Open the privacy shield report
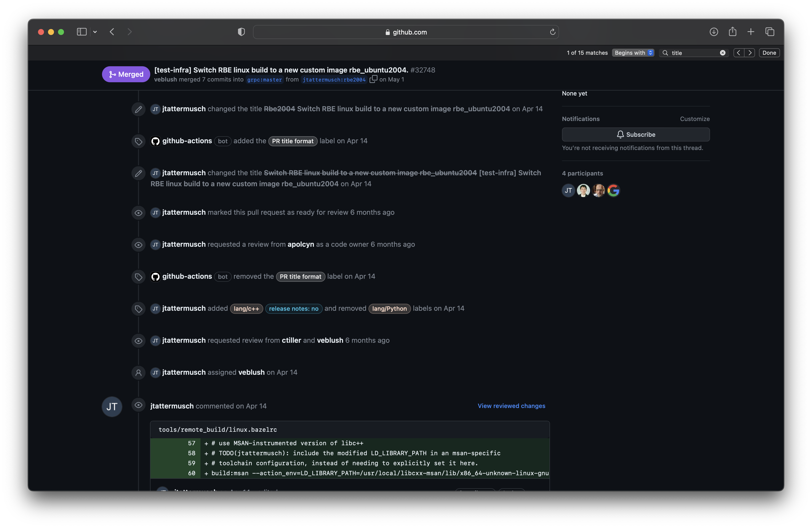This screenshot has height=528, width=812. coord(241,32)
